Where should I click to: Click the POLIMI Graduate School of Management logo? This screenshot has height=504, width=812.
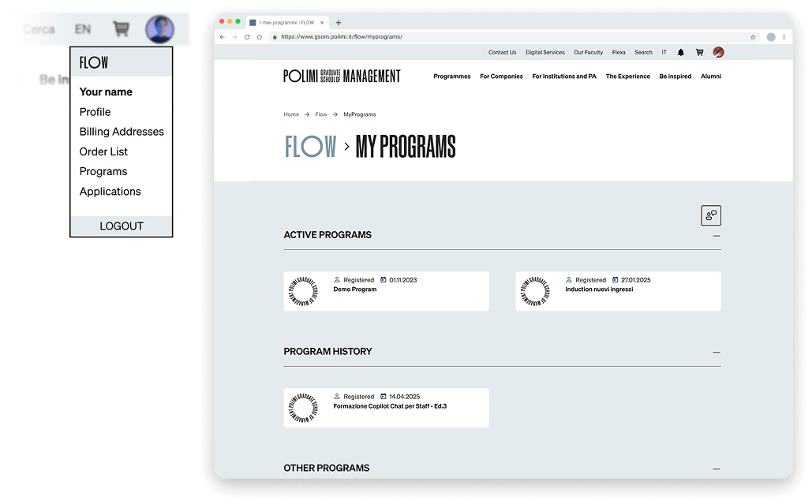pos(342,77)
